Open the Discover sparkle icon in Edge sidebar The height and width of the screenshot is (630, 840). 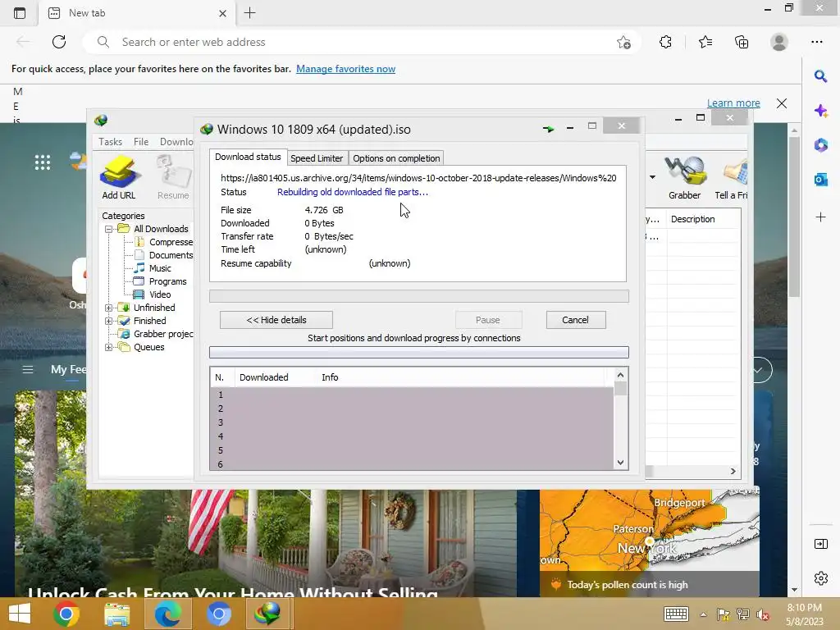pos(820,111)
